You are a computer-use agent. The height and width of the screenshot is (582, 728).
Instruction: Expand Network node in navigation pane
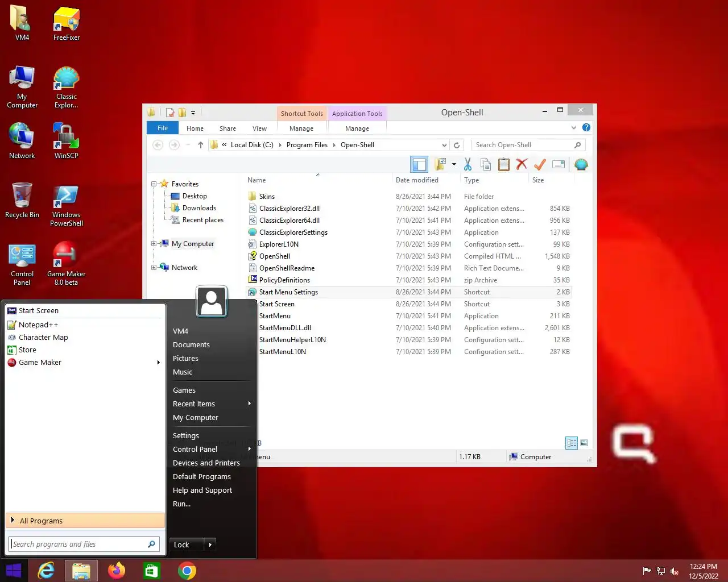[x=154, y=268]
